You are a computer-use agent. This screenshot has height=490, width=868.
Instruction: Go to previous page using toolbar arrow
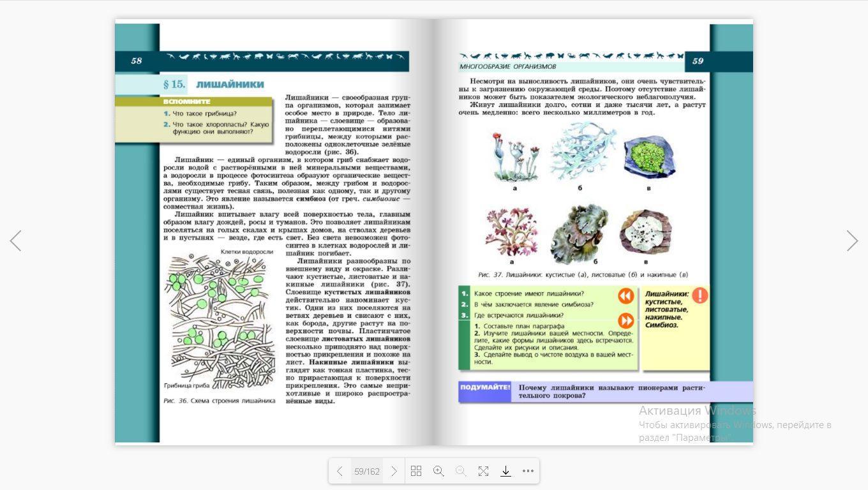tap(340, 471)
